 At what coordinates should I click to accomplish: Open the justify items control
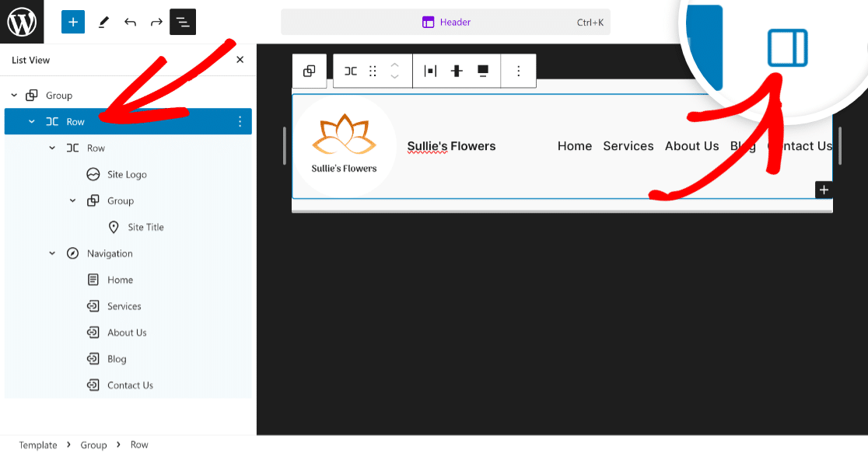click(x=430, y=71)
